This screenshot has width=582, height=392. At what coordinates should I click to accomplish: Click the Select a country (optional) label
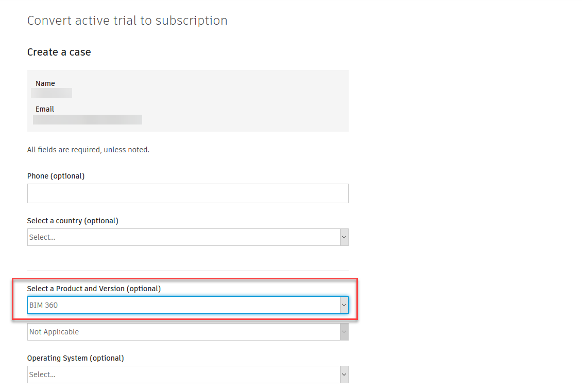click(x=73, y=220)
